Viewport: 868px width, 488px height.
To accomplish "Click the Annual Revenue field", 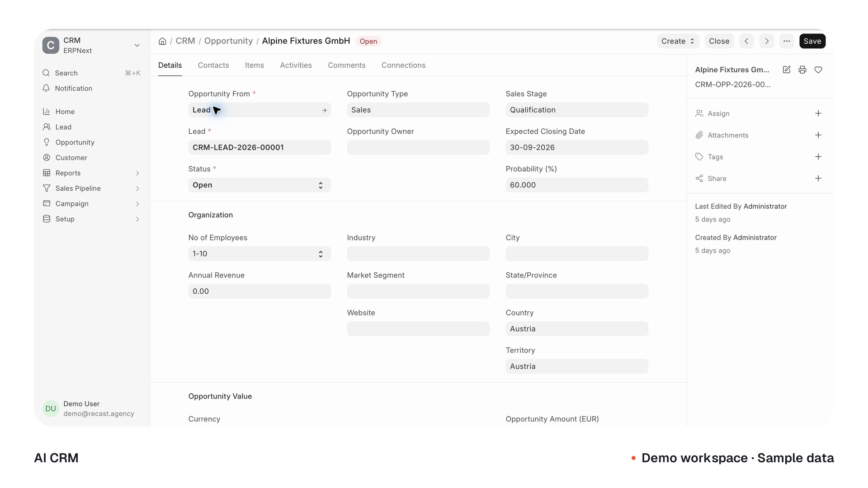I will 259,291.
